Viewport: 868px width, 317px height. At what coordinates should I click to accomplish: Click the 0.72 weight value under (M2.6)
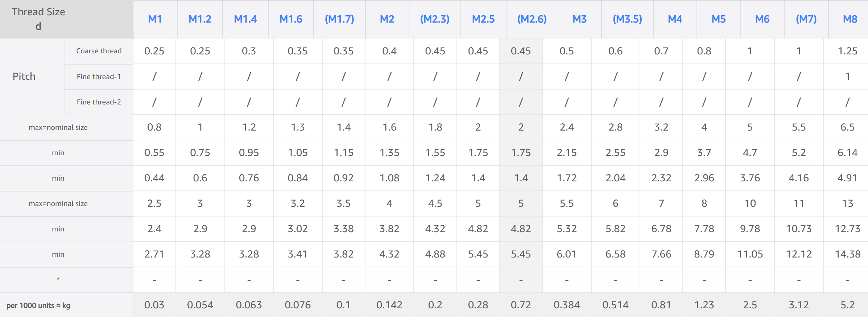coord(521,305)
